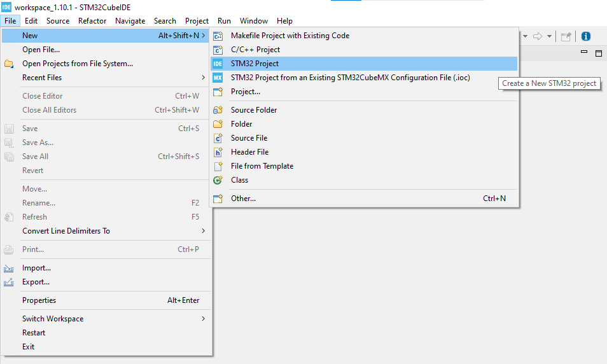Open the Window menu
The height and width of the screenshot is (364, 607).
point(254,21)
